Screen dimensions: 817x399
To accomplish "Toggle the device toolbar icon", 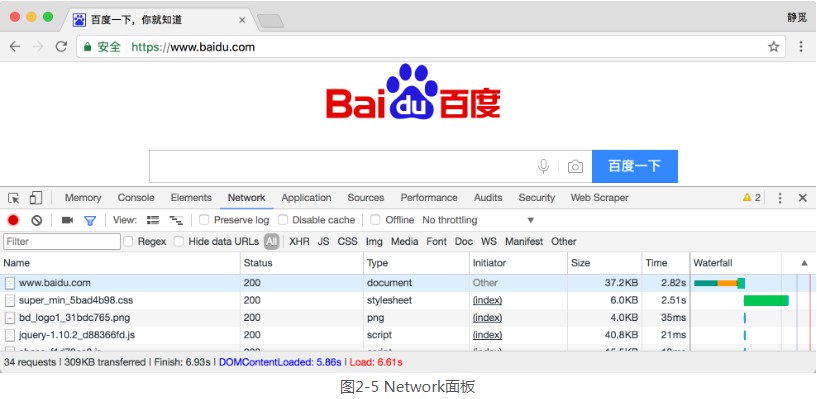I will (x=35, y=197).
